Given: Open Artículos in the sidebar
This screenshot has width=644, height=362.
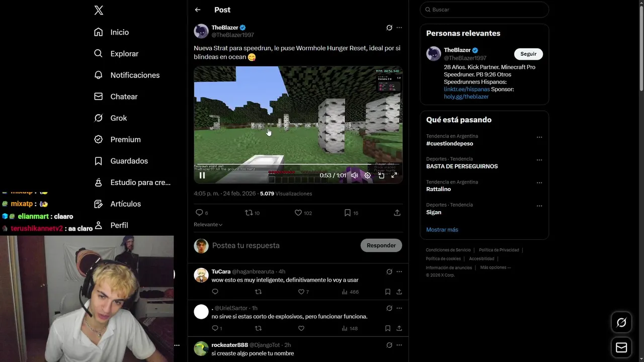Looking at the screenshot, I should pyautogui.click(x=117, y=204).
